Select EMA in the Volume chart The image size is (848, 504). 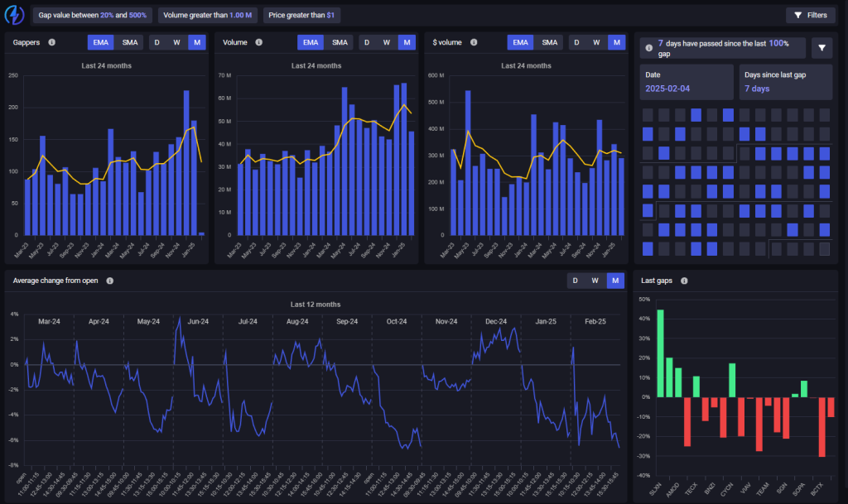click(311, 42)
